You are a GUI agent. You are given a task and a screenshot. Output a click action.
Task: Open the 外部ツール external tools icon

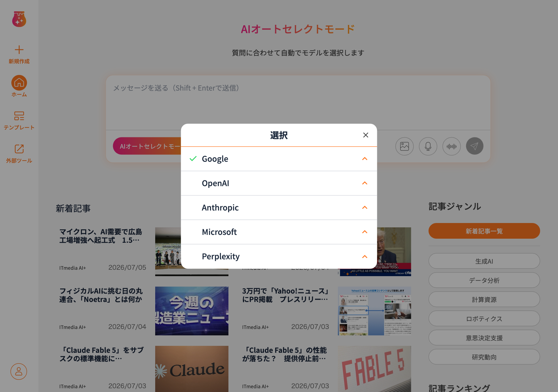point(19,149)
